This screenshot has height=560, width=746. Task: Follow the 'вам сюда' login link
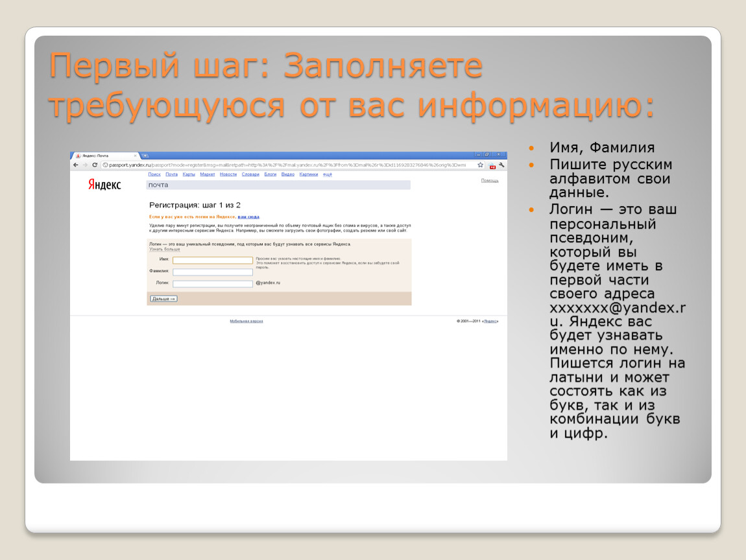click(248, 216)
